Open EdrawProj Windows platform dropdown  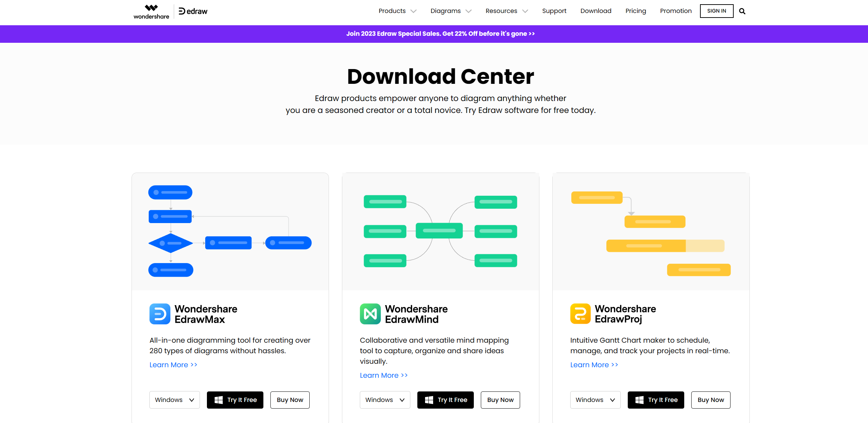pyautogui.click(x=595, y=400)
